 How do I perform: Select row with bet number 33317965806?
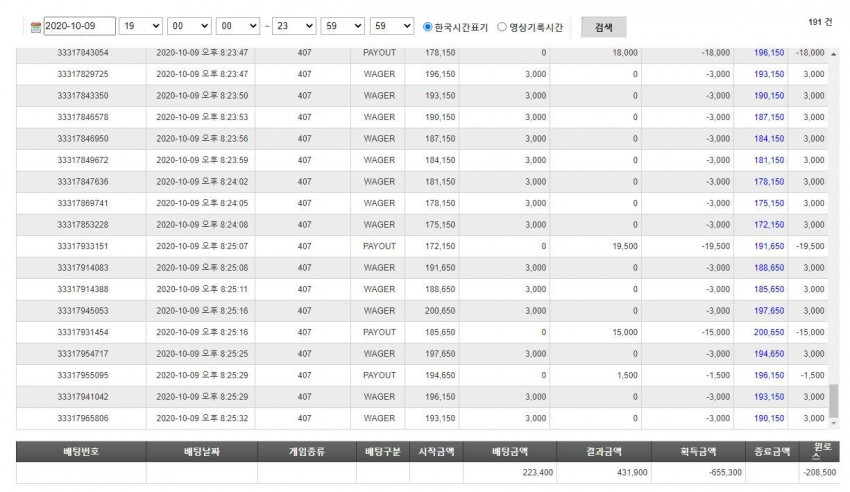pyautogui.click(x=422, y=418)
